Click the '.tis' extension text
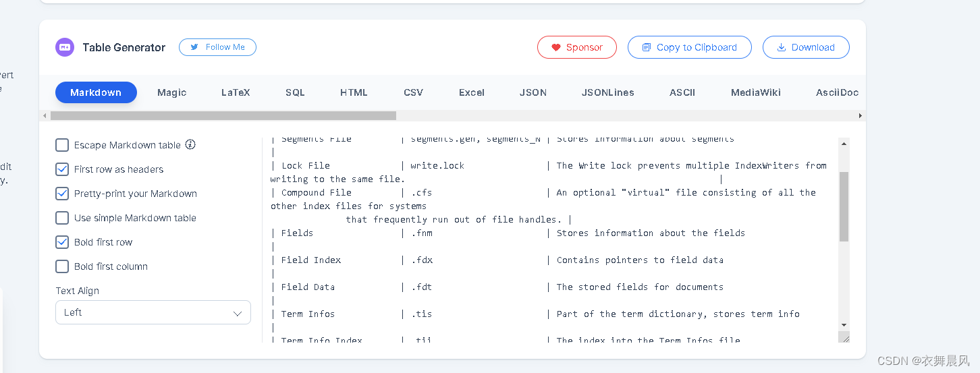 tap(421, 314)
